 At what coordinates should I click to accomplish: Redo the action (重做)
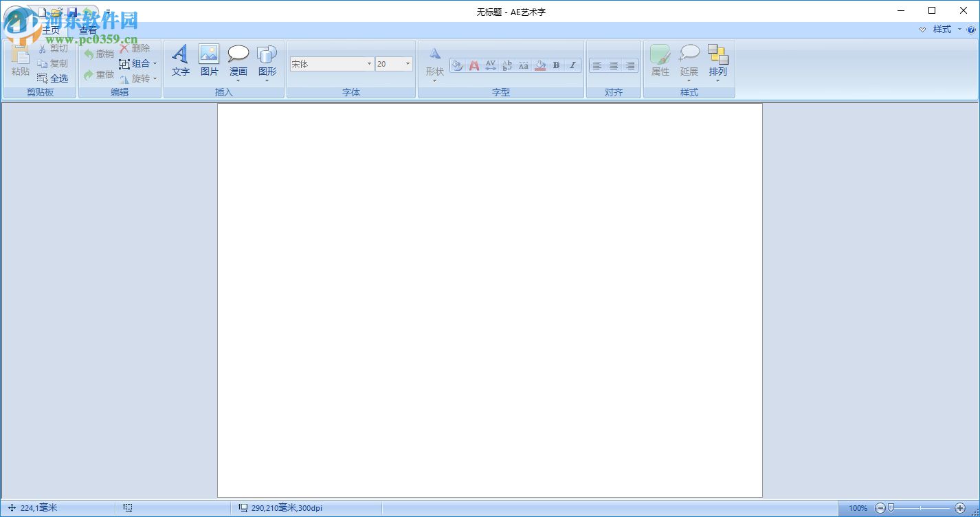99,74
